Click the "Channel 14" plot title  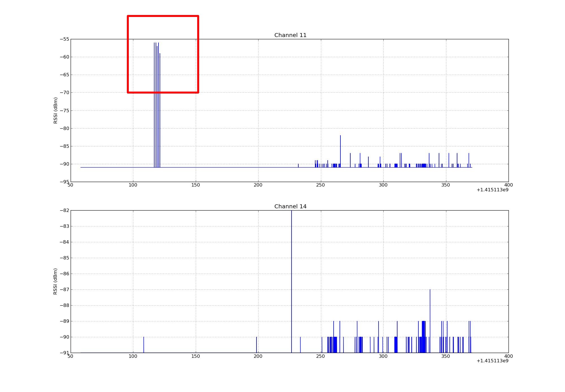coord(290,207)
